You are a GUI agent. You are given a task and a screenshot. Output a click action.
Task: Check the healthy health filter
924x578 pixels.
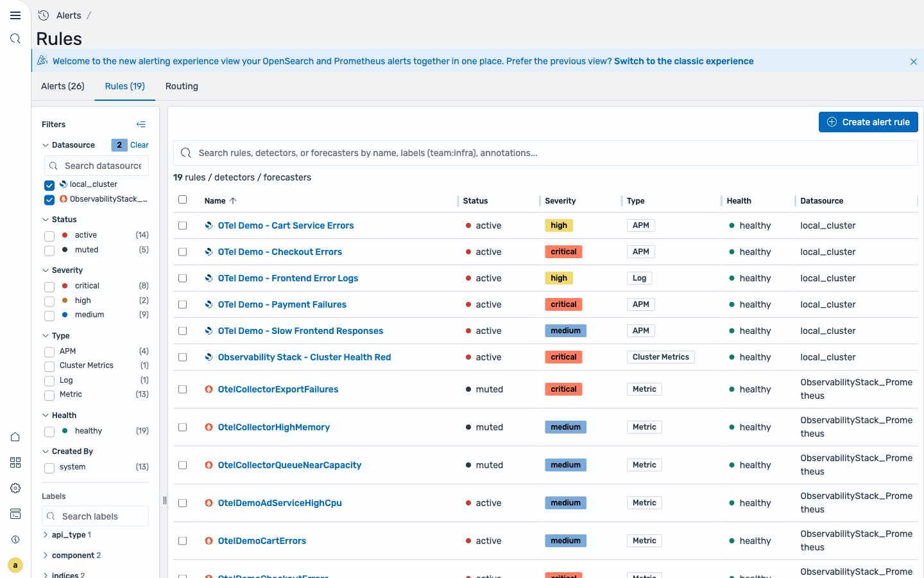(x=49, y=432)
